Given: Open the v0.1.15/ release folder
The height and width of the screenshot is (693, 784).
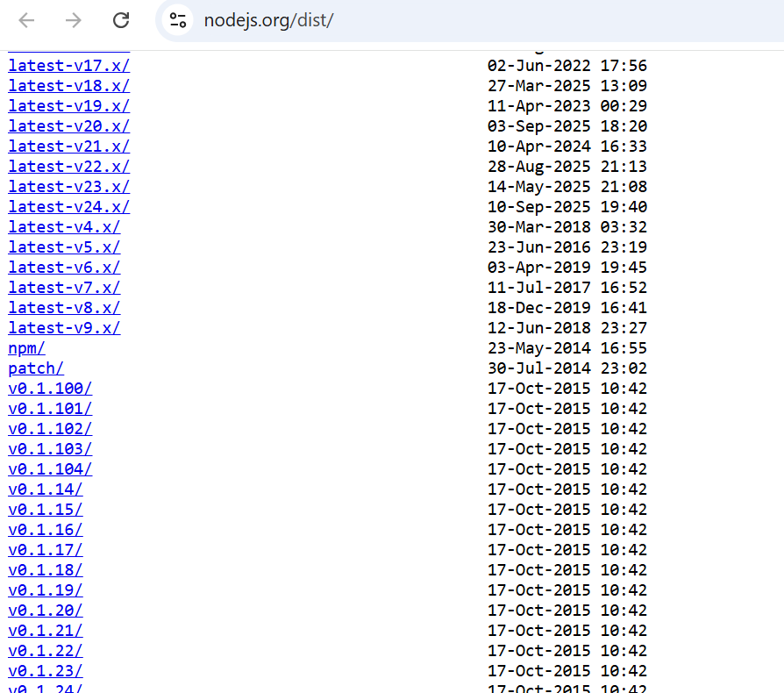Looking at the screenshot, I should tap(46, 510).
